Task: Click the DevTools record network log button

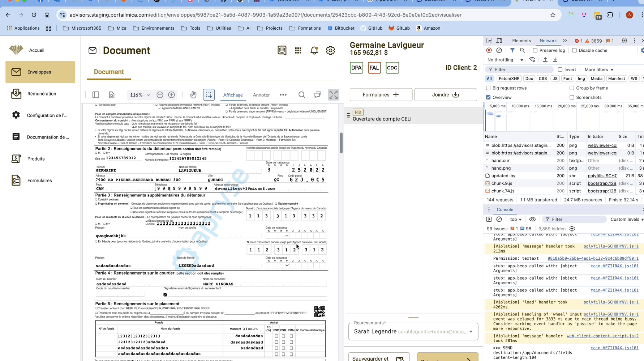Action: [489, 50]
